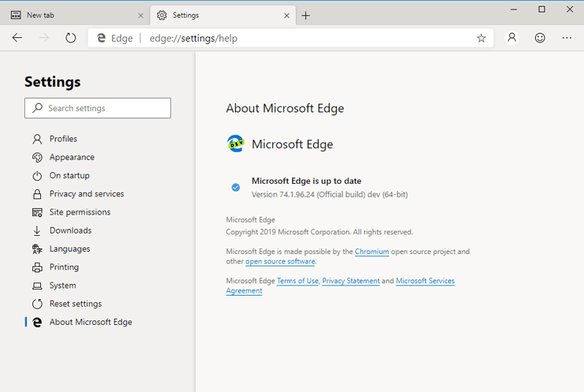
Task: Click the 'About Microsoft Edge' page heading
Action: [285, 108]
